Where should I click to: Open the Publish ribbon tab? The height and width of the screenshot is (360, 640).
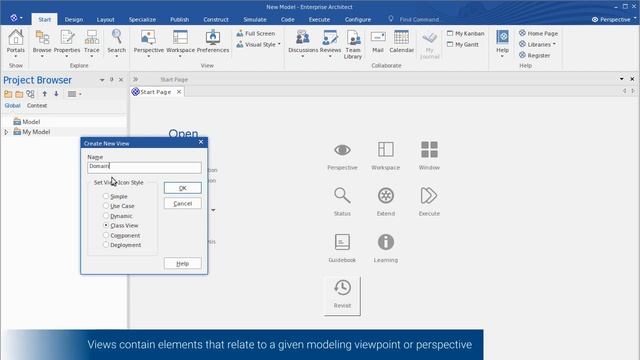180,19
